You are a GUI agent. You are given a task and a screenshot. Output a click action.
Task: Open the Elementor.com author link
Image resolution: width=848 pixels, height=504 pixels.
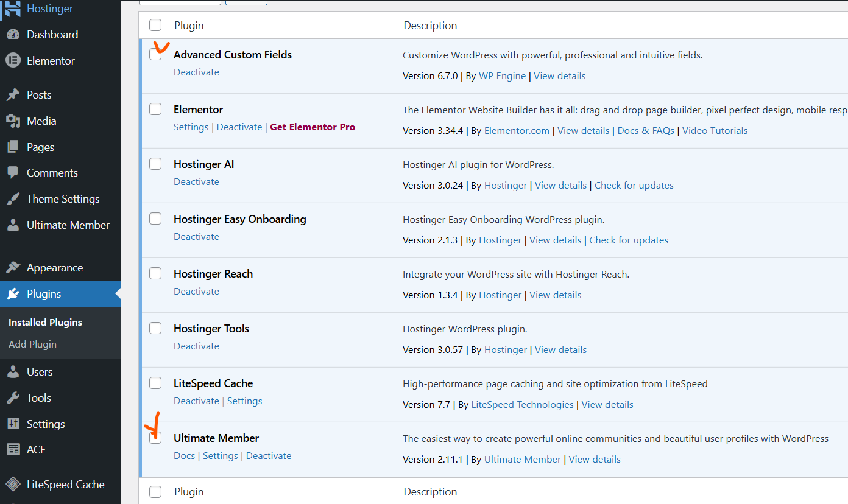(x=517, y=131)
